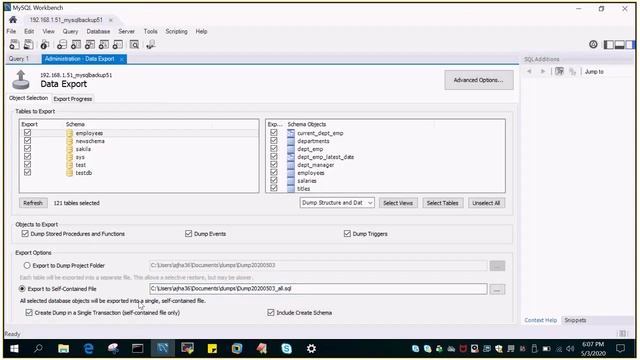
Task: Toggle the bottom output panel icon
Action: tap(620, 45)
